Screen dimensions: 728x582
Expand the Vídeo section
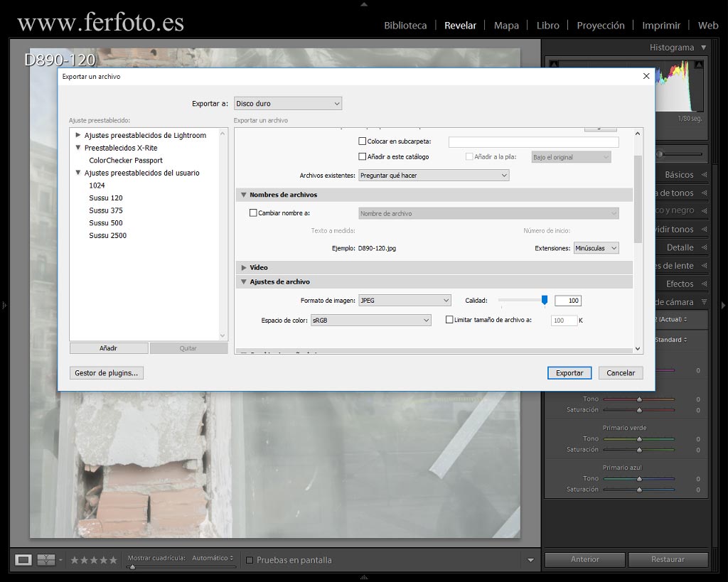coord(243,268)
